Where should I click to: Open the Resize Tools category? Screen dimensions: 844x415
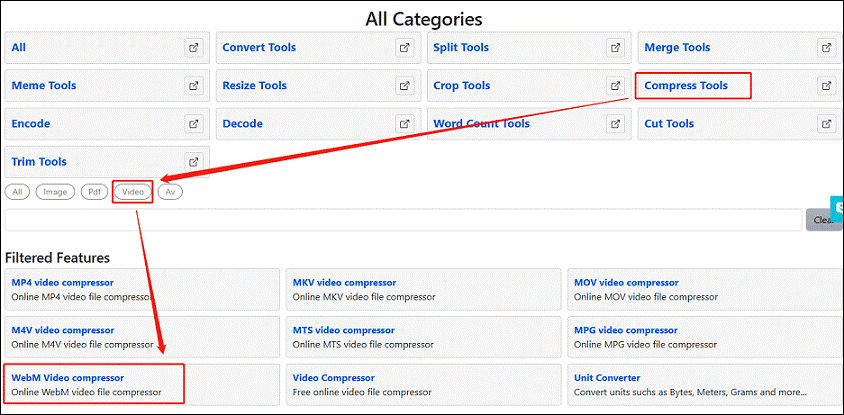pyautogui.click(x=254, y=86)
